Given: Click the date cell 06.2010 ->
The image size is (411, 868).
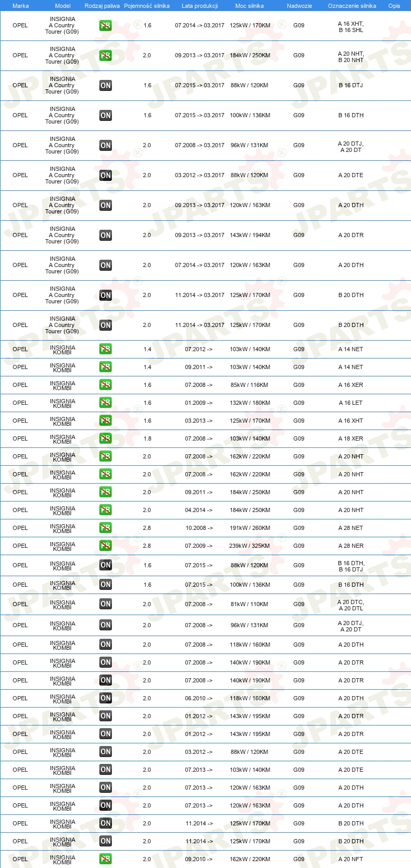Looking at the screenshot, I should pos(199,698).
